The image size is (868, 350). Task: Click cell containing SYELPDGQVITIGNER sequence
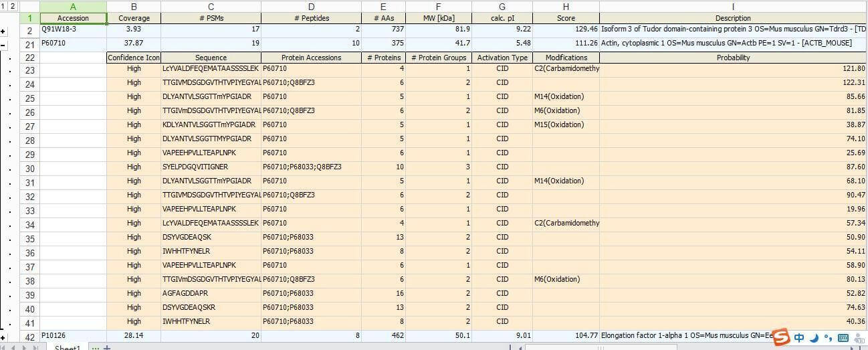pyautogui.click(x=211, y=167)
